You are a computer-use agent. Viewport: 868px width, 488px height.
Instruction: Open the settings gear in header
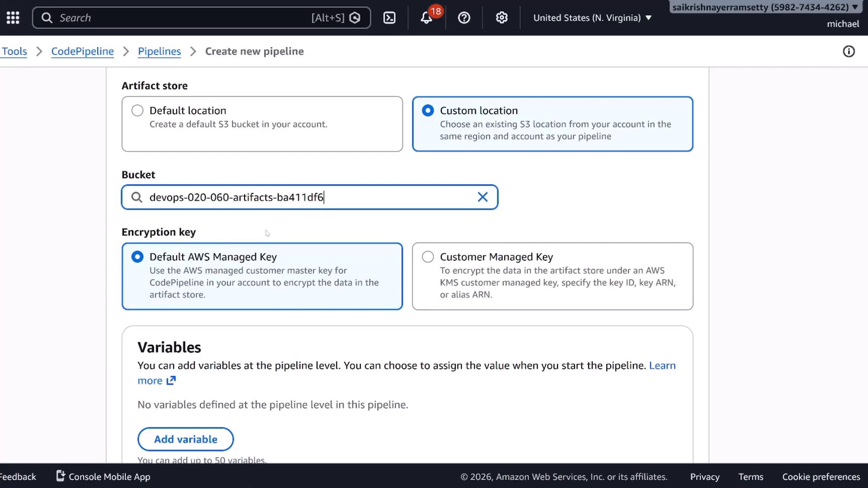(501, 18)
